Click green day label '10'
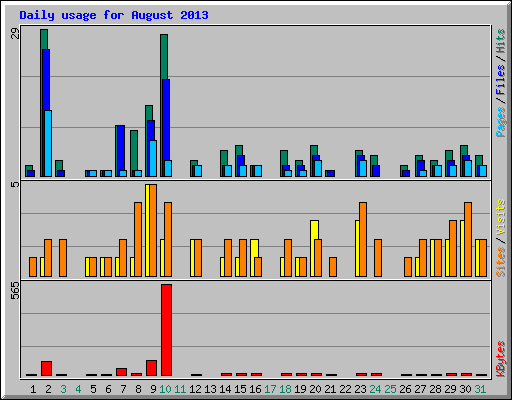512x400 pixels. point(165,389)
